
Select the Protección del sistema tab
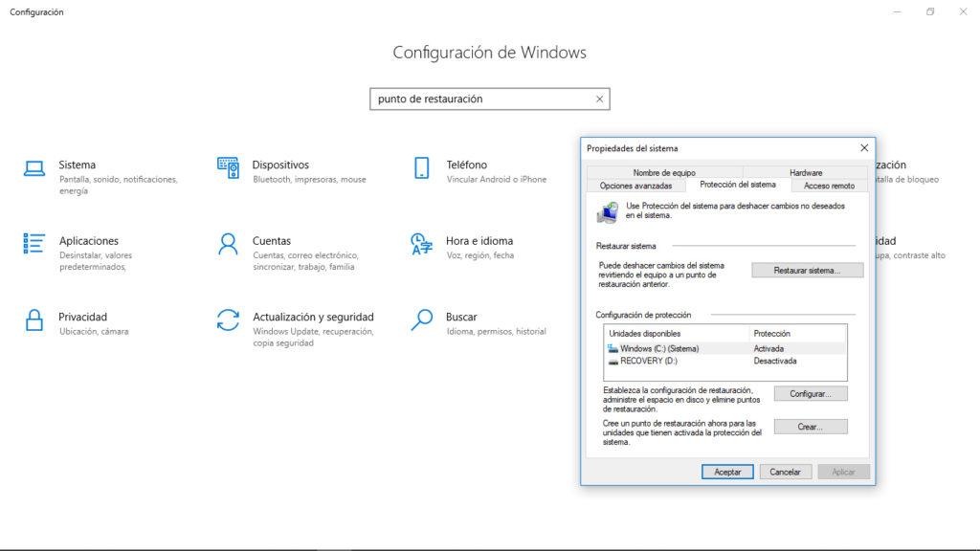tap(738, 185)
